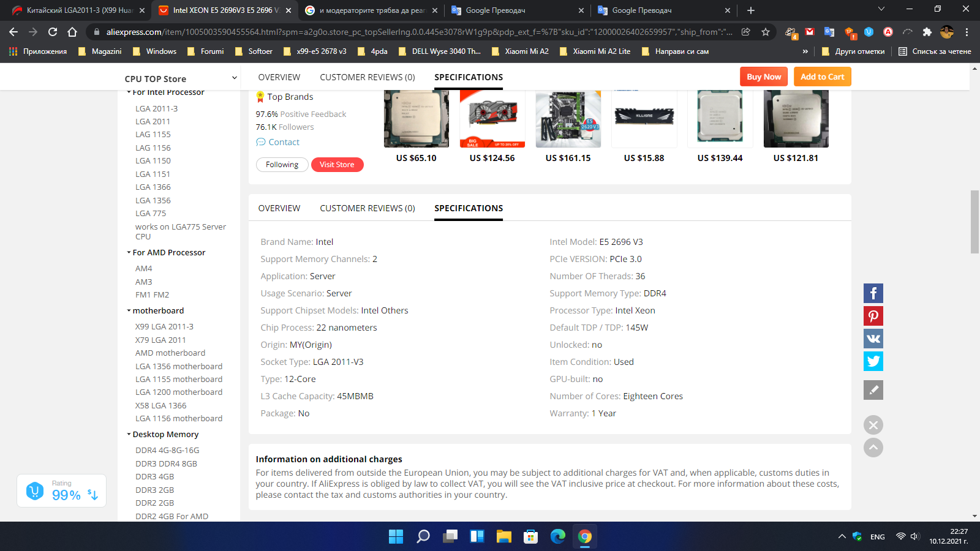Click the back-to-top arrow button
The height and width of the screenshot is (551, 980).
tap(873, 448)
